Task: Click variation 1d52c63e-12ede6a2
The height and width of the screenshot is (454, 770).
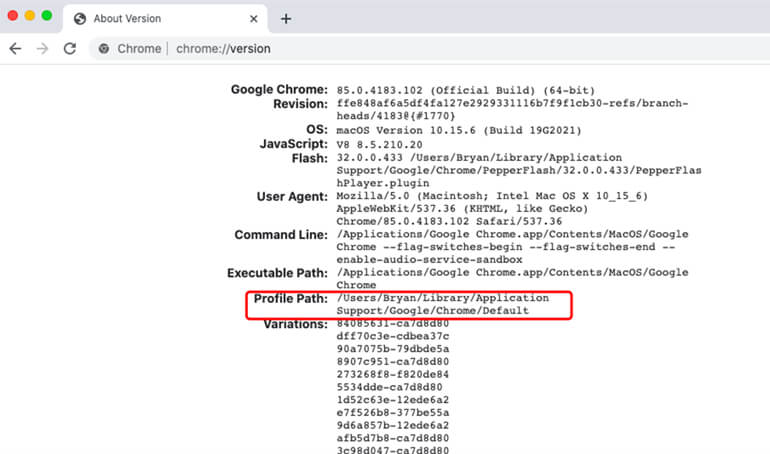Action: click(x=392, y=400)
